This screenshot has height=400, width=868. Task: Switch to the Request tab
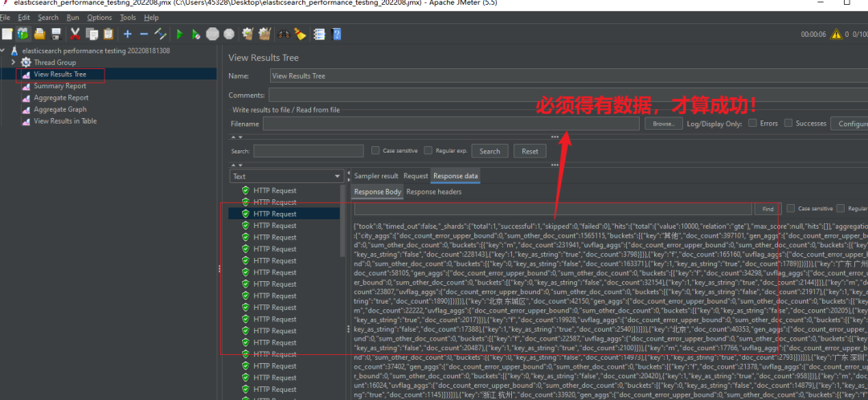tap(416, 176)
